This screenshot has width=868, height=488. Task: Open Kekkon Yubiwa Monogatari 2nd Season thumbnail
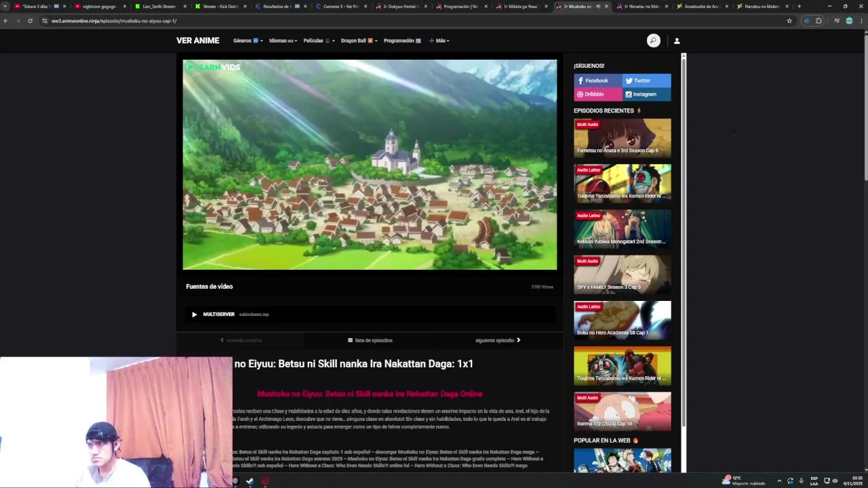click(623, 229)
